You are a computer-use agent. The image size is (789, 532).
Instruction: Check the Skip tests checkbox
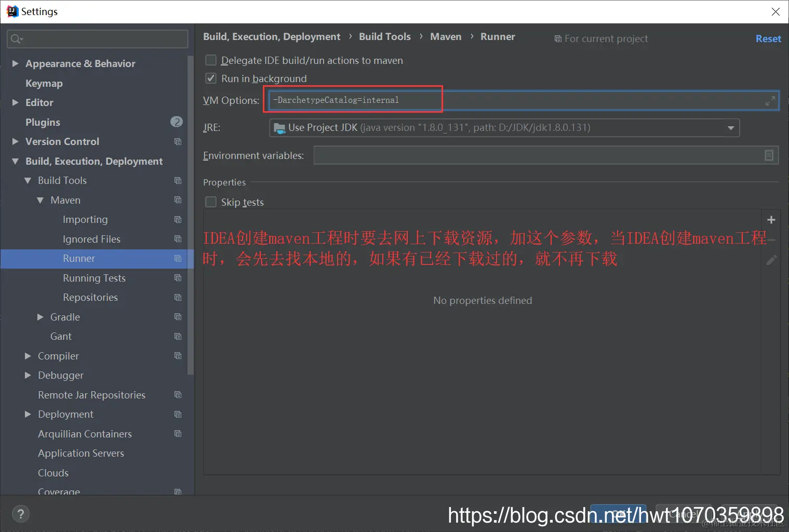click(x=211, y=202)
